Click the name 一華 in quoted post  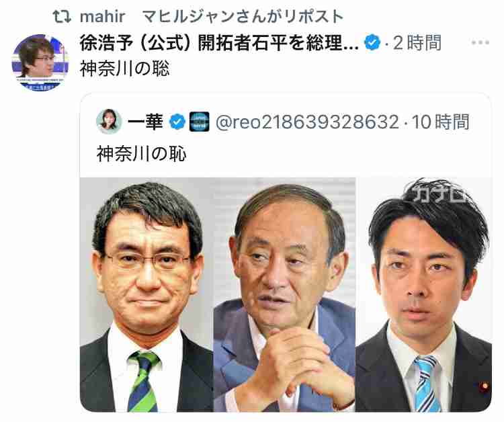pyautogui.click(x=145, y=122)
